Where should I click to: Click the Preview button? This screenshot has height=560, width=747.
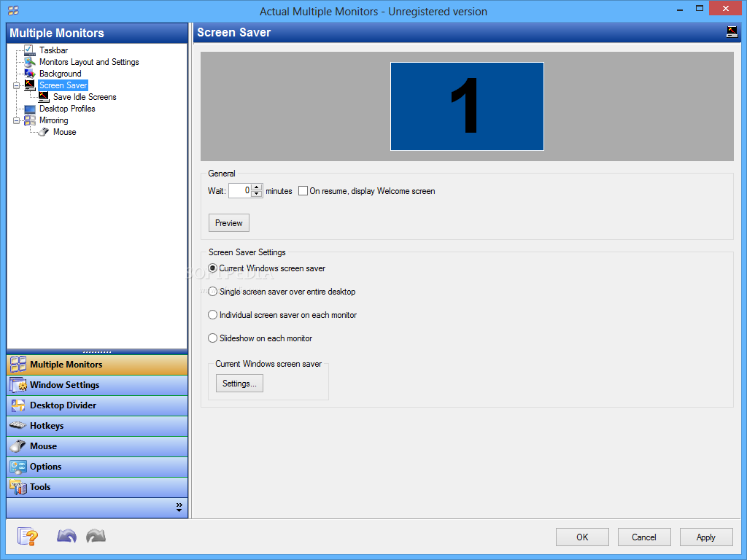tap(228, 223)
